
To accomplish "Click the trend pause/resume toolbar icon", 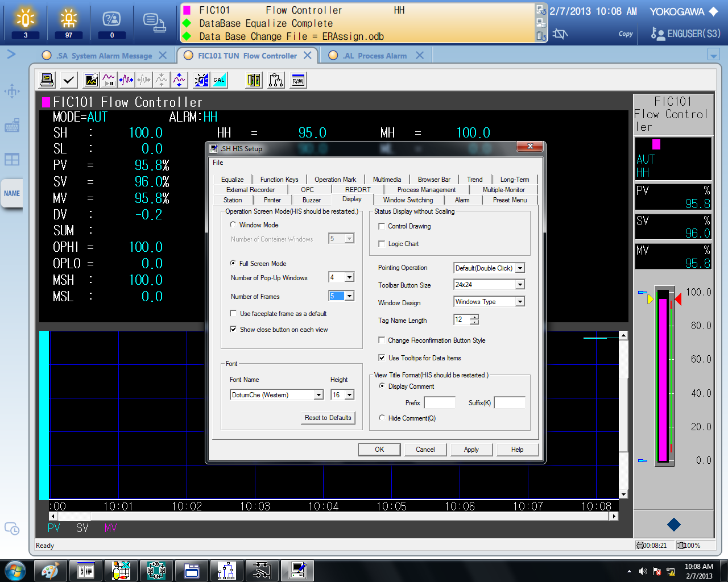I will [109, 80].
